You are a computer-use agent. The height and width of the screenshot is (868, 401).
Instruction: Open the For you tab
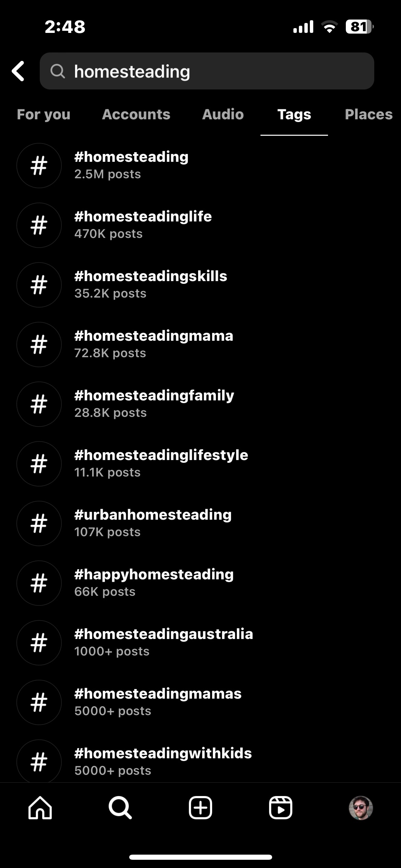click(44, 114)
